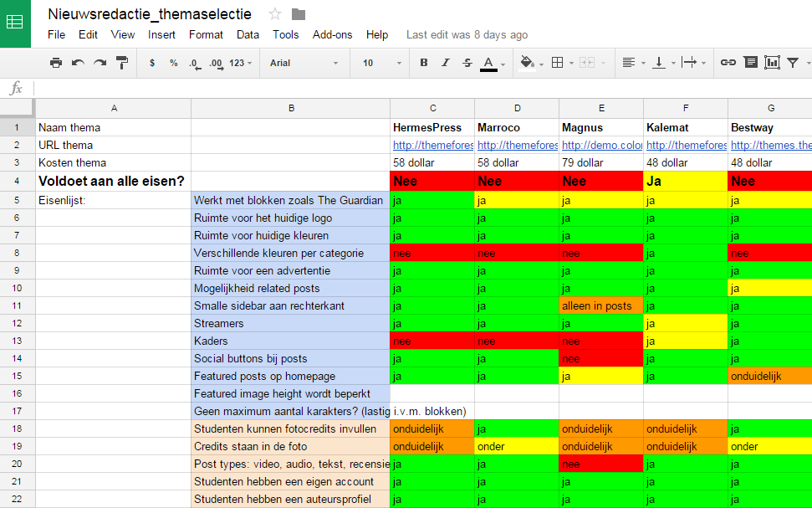Expand horizontal align dropdown arrow
Screen dimensions: 812x508
tap(643, 64)
